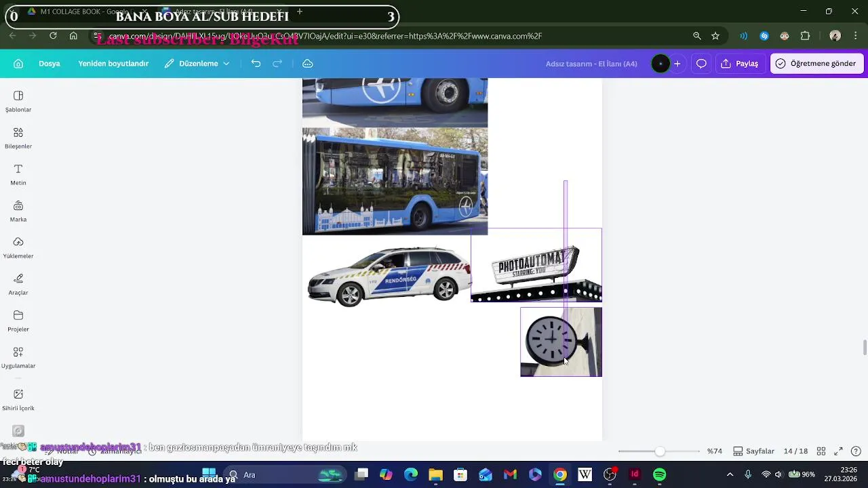868x488 pixels.
Task: Open the Windows Start menu
Action: pyautogui.click(x=209, y=474)
